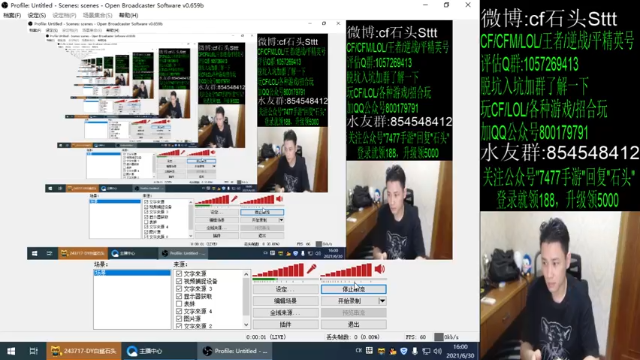The height and width of the screenshot is (360, 640).
Task: Expand the dropdown arrow next to 开始录制
Action: tap(382, 301)
